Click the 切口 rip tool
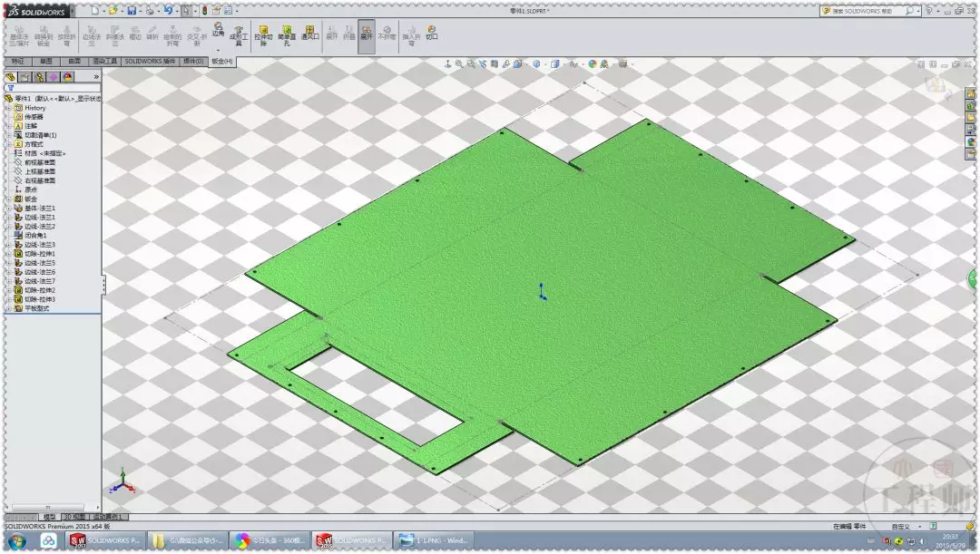Viewport: 980px width, 554px height. pyautogui.click(x=431, y=33)
